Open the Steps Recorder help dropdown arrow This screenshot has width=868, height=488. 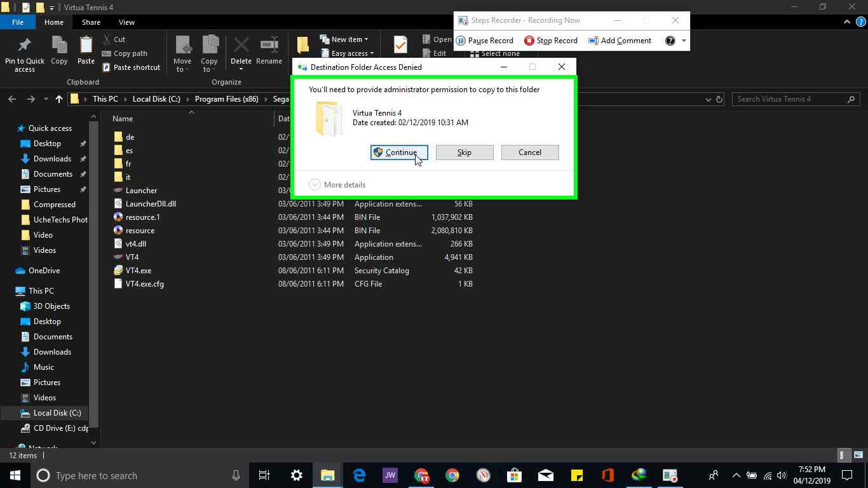pos(684,41)
